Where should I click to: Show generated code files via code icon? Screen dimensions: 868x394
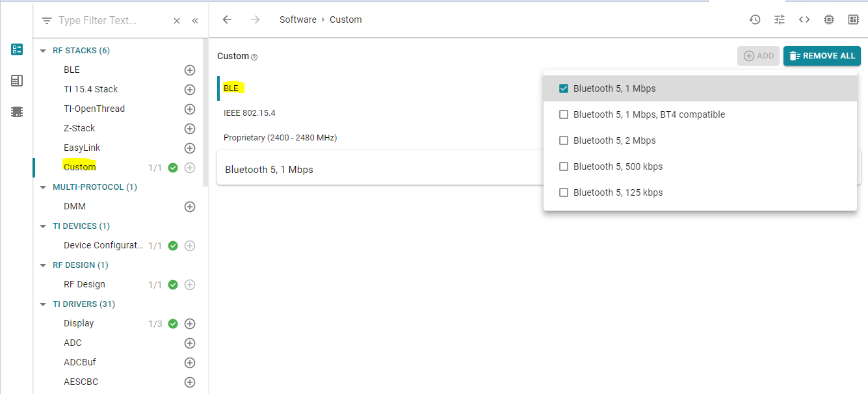(x=804, y=20)
